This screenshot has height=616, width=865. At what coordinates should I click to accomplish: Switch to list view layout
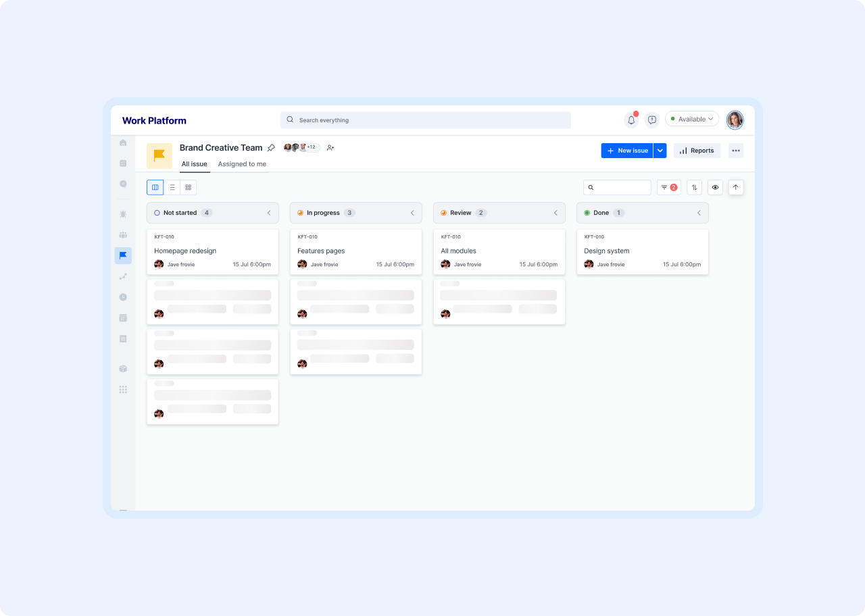click(x=172, y=187)
